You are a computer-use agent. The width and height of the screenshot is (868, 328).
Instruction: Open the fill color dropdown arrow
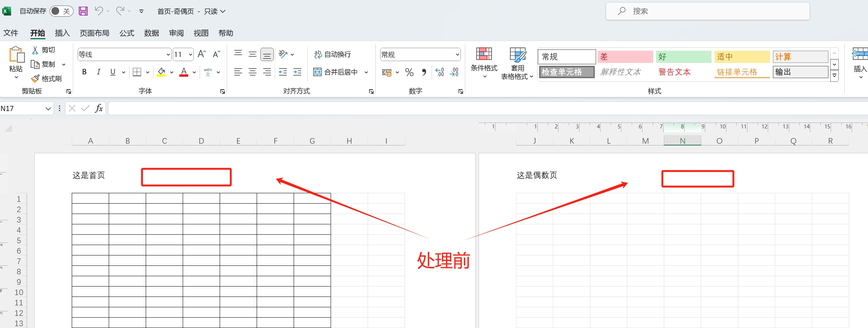pyautogui.click(x=172, y=72)
